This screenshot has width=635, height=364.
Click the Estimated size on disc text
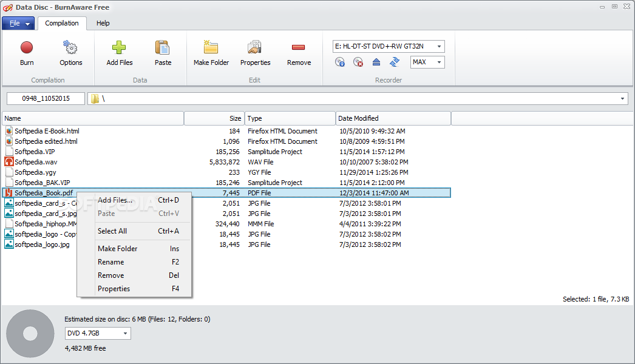[137, 319]
